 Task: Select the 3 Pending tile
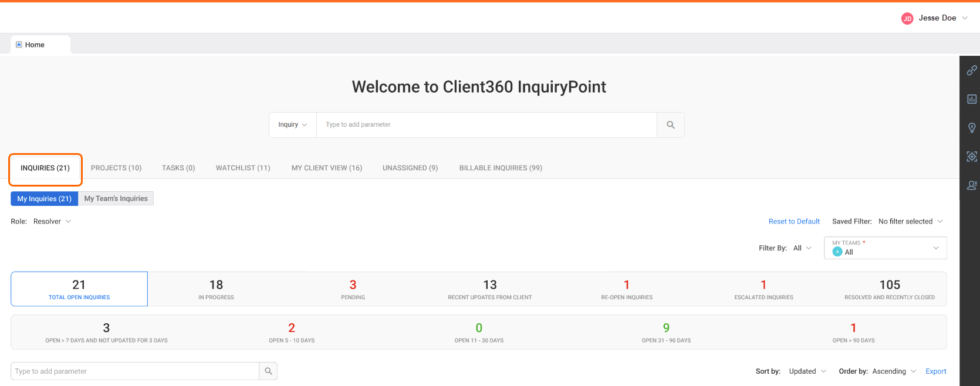[x=353, y=289]
